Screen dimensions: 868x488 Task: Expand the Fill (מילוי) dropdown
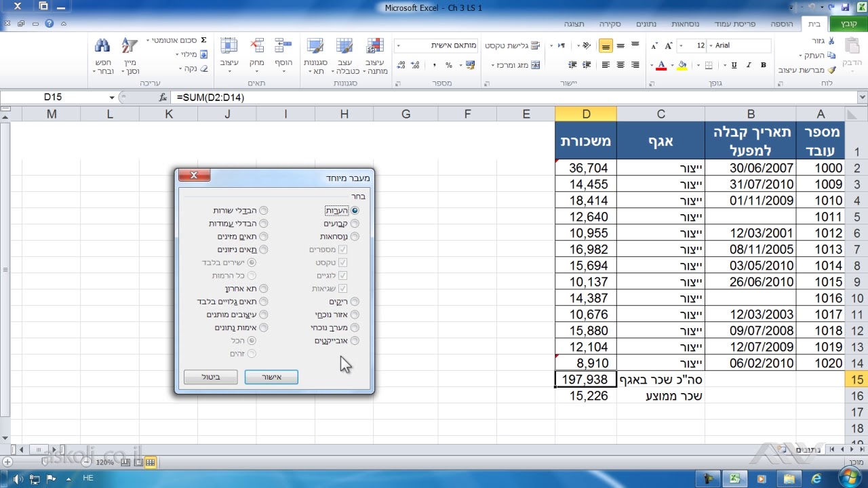tap(178, 55)
